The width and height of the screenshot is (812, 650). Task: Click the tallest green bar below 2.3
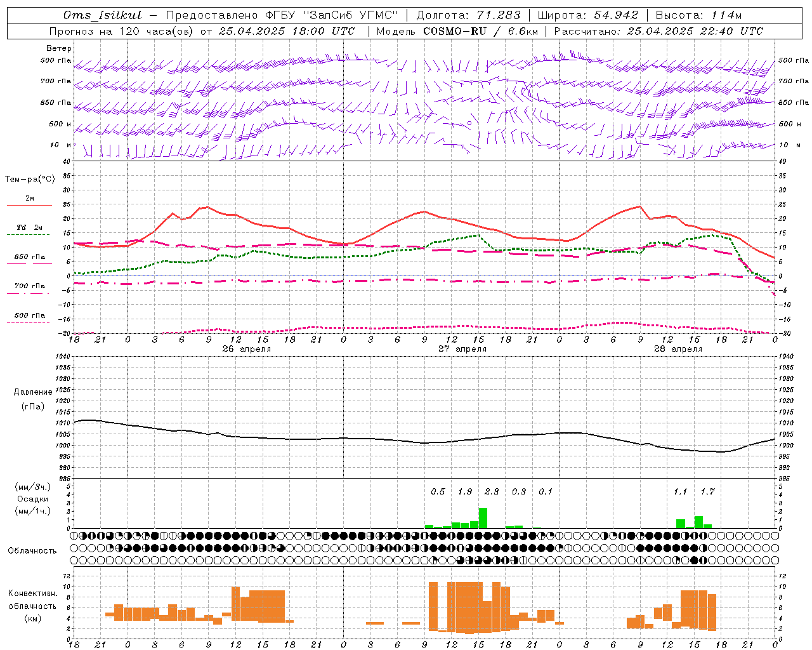483,518
